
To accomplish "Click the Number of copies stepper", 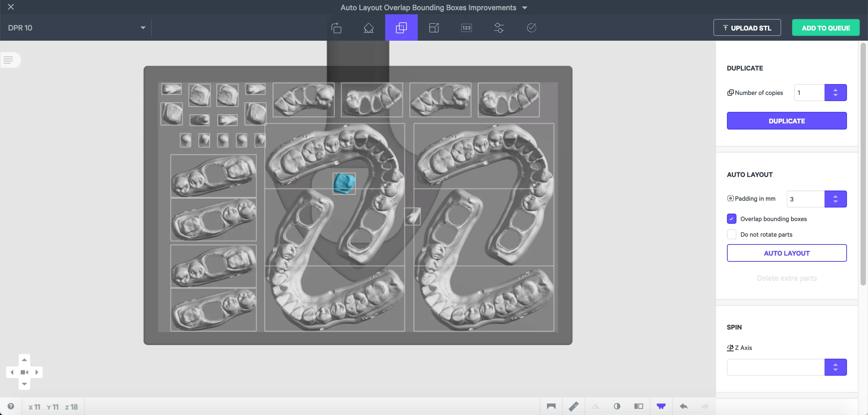I will click(835, 93).
